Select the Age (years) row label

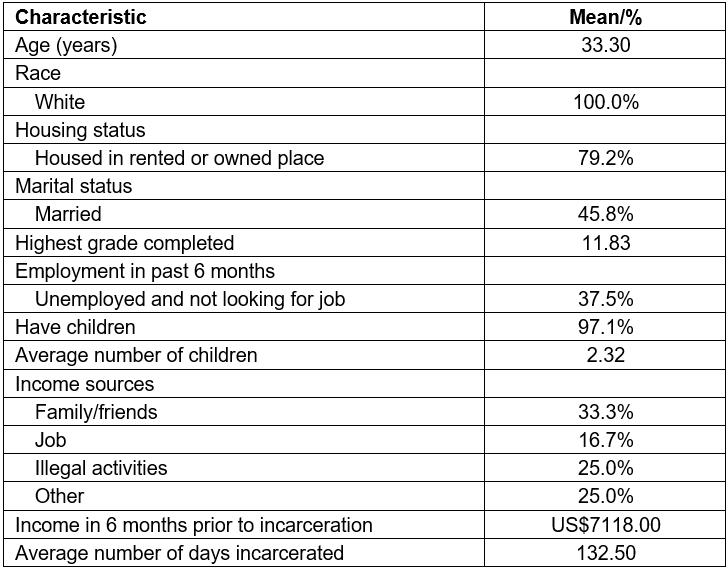[66, 45]
